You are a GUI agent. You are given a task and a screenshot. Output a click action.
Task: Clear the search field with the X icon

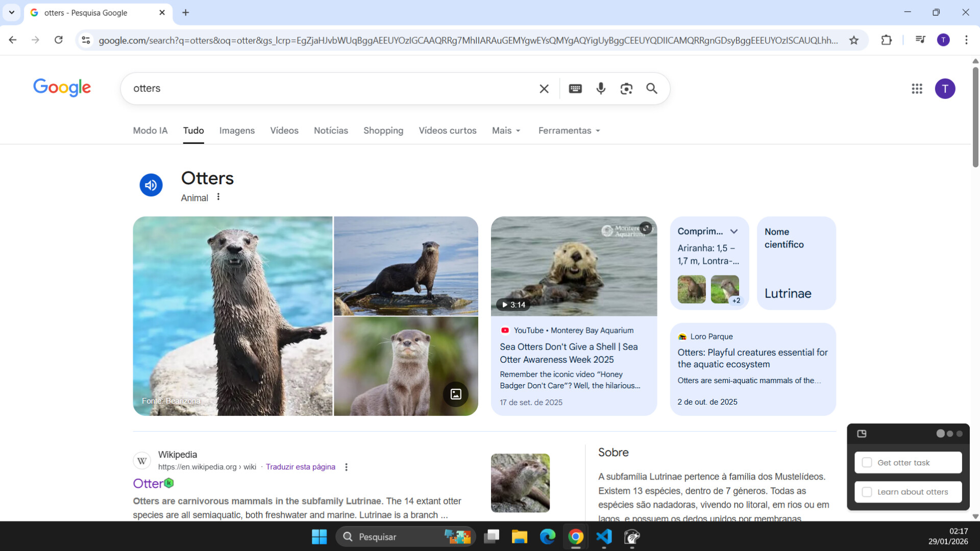pos(544,88)
